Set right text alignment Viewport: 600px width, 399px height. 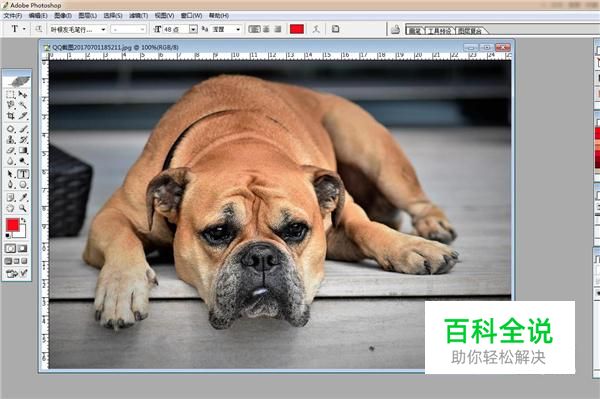(277, 29)
